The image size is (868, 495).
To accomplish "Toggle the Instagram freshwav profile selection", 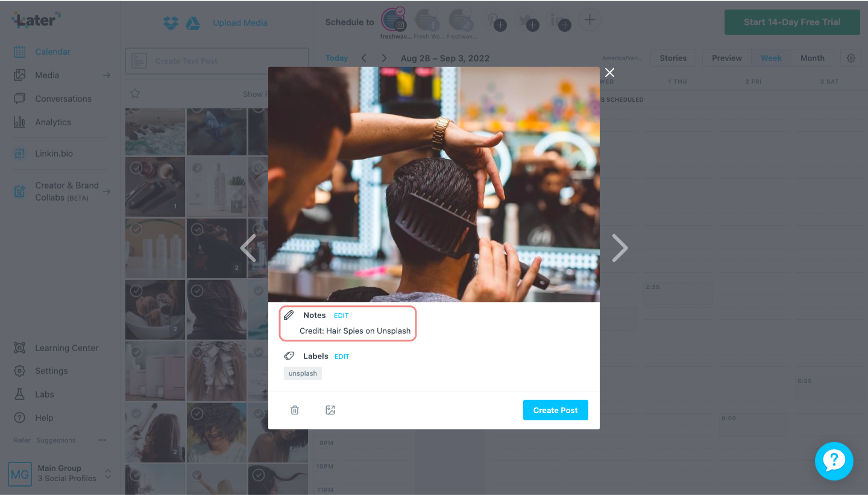I will tap(393, 20).
